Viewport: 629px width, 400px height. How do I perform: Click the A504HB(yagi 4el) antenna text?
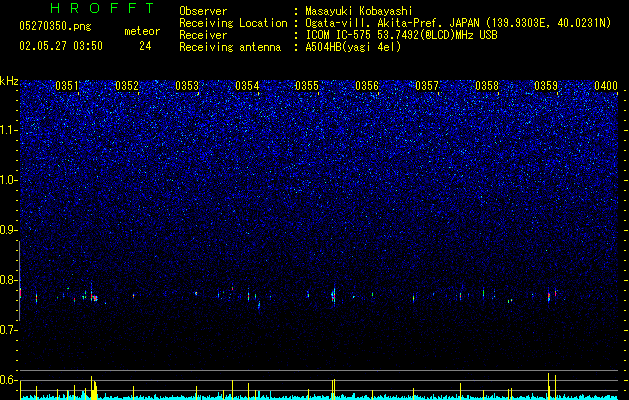click(353, 47)
